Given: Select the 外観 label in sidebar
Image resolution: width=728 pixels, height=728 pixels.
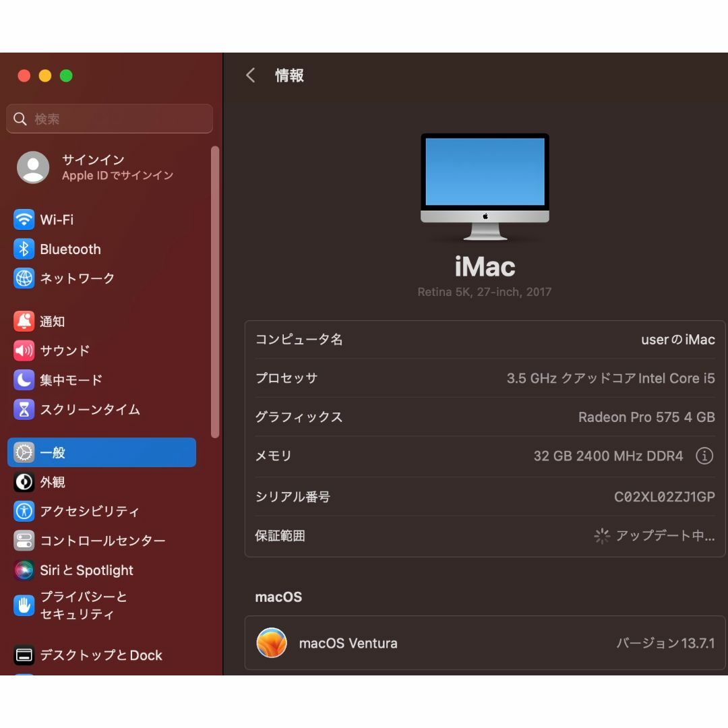Looking at the screenshot, I should point(53,482).
